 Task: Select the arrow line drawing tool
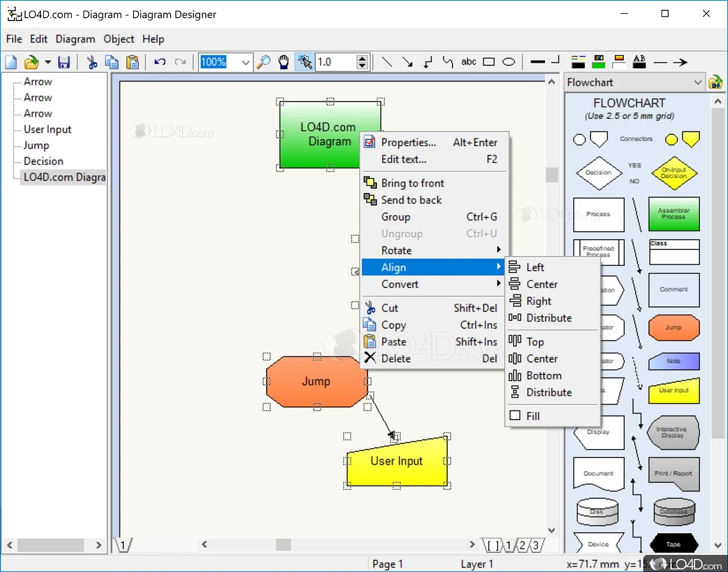[407, 62]
